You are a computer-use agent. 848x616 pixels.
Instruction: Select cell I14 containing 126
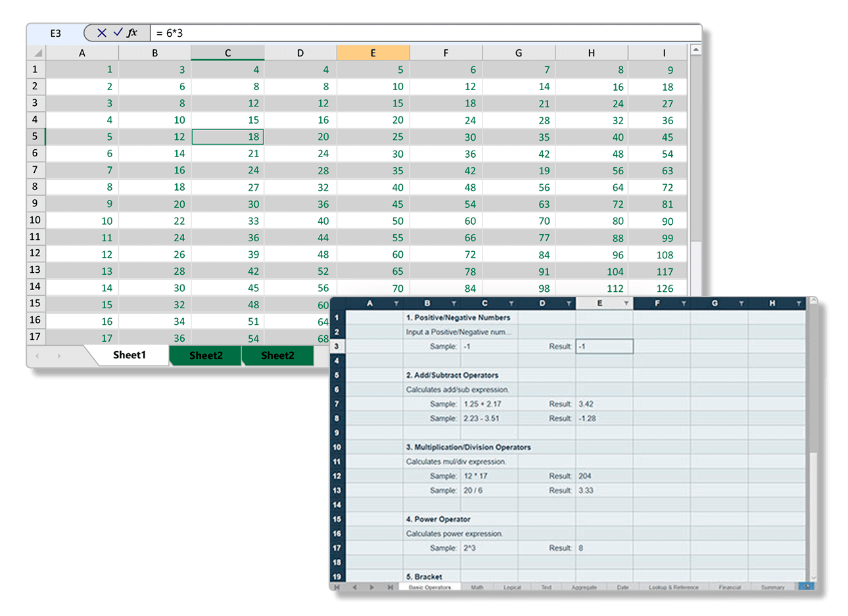[x=657, y=288]
